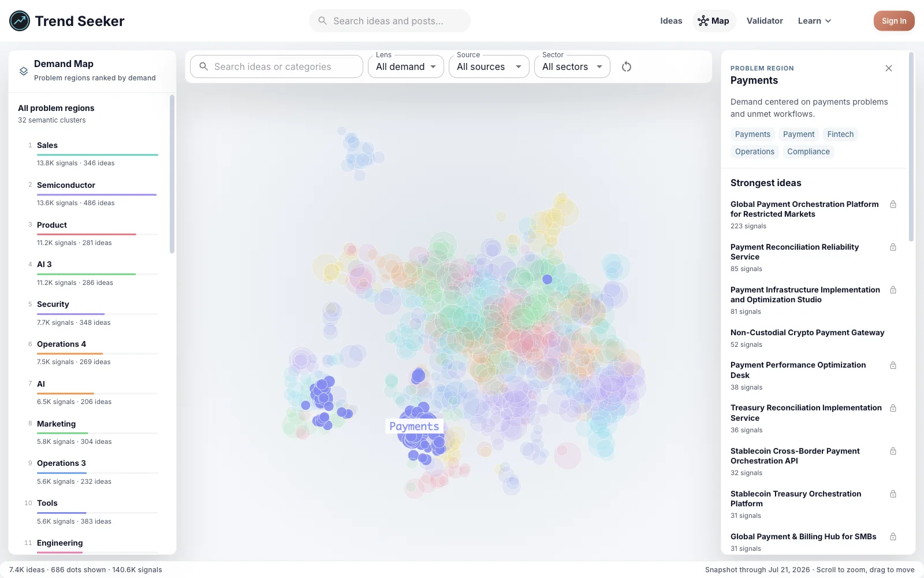Open the Sector All sectors dropdown
This screenshot has width=924, height=578.
[572, 66]
